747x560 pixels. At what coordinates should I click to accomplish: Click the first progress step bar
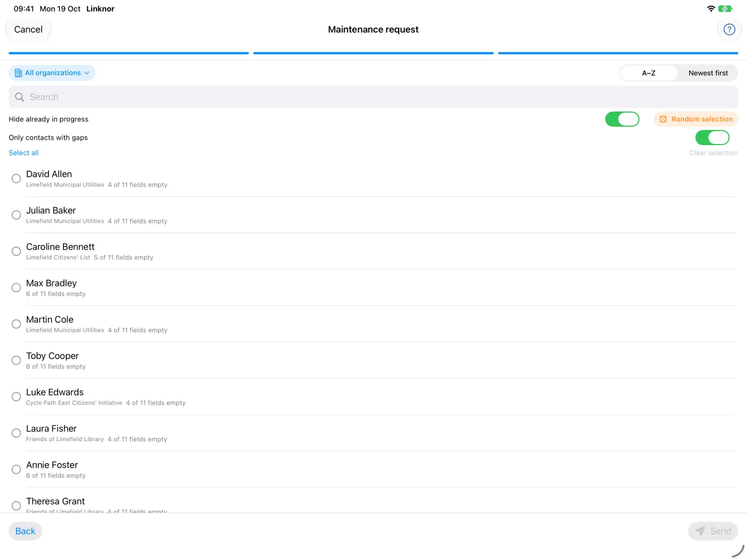pyautogui.click(x=129, y=53)
